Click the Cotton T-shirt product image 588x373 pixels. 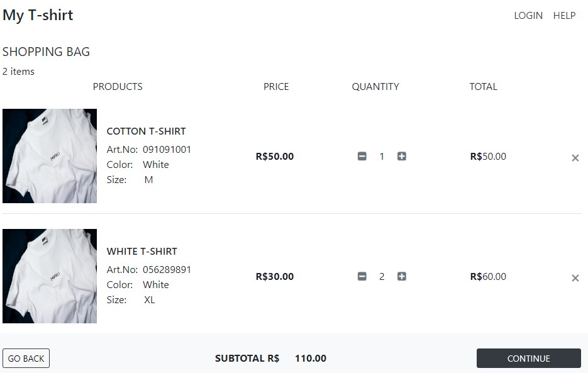[x=50, y=156]
